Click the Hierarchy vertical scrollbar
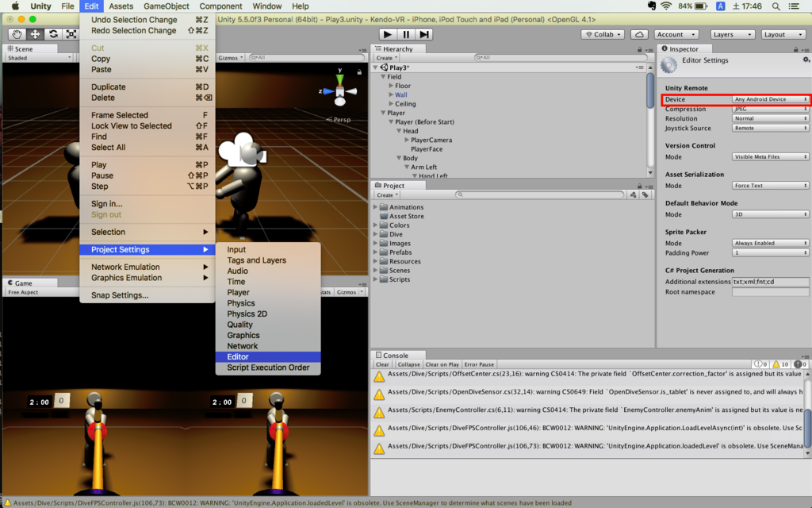 (x=650, y=121)
